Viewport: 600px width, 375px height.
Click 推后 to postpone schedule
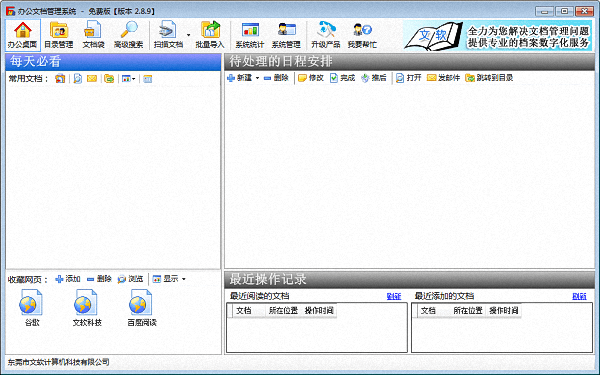(x=374, y=78)
